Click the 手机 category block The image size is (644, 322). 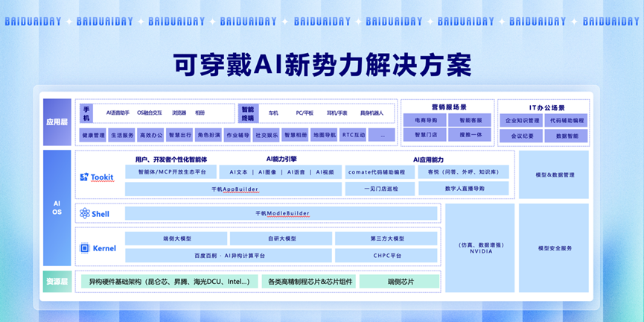86,113
